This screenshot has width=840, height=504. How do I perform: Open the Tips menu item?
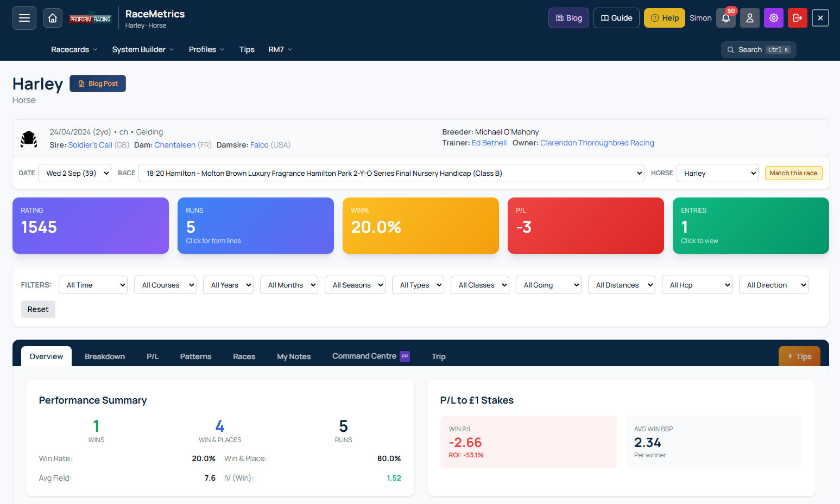(x=247, y=49)
